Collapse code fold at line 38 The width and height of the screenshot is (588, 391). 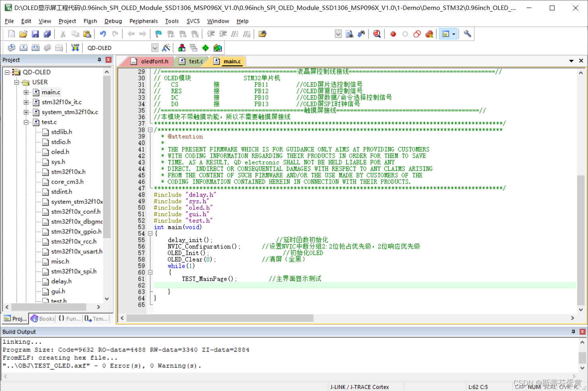150,130
